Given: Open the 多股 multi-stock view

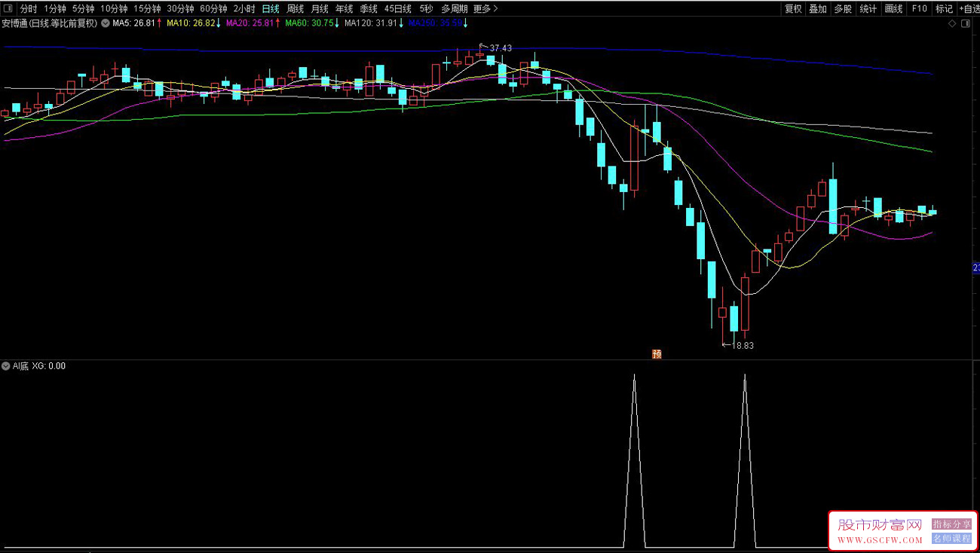Looking at the screenshot, I should pyautogui.click(x=843, y=9).
